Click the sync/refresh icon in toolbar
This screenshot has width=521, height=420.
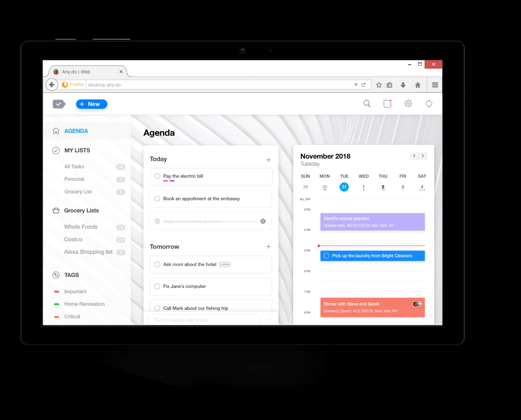point(429,104)
